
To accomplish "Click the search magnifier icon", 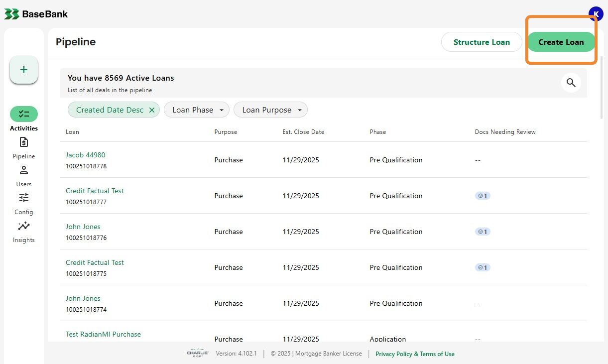I will (x=571, y=83).
